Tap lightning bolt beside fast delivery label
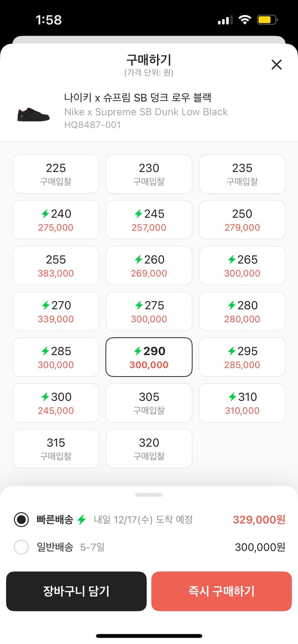Image resolution: width=298 pixels, height=644 pixels. click(x=82, y=520)
